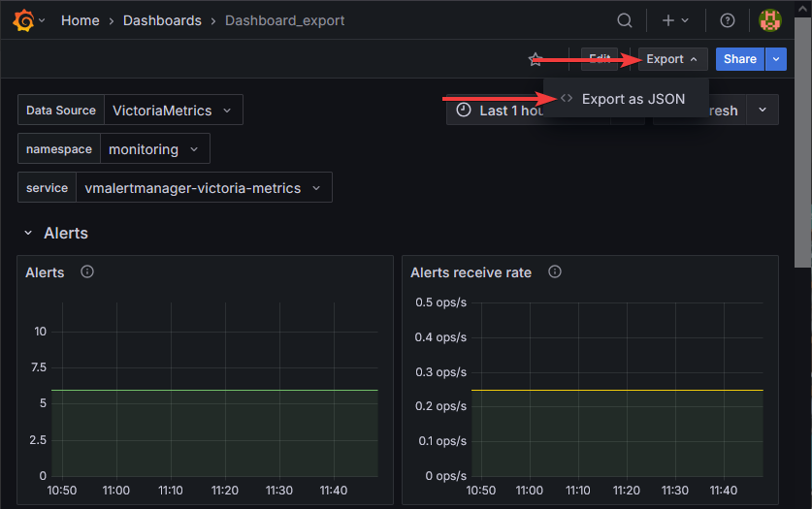Open the refresh interval dropdown arrow
The height and width of the screenshot is (509, 812).
(x=763, y=111)
